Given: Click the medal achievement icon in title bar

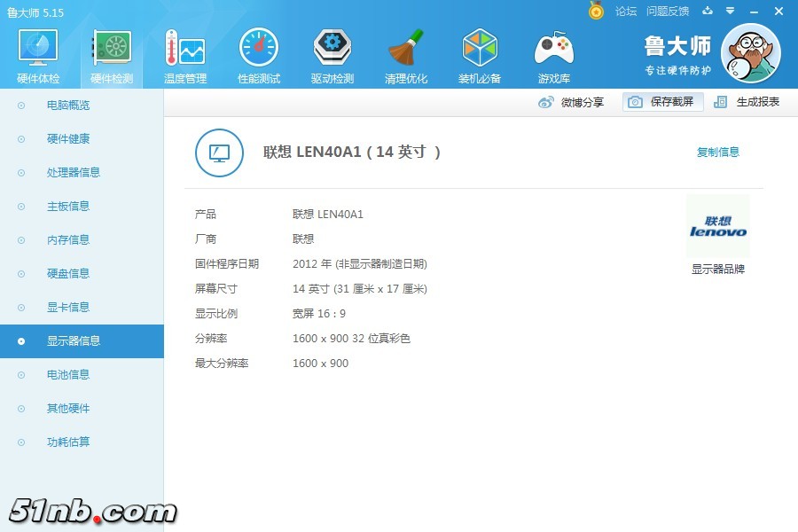Looking at the screenshot, I should (597, 12).
